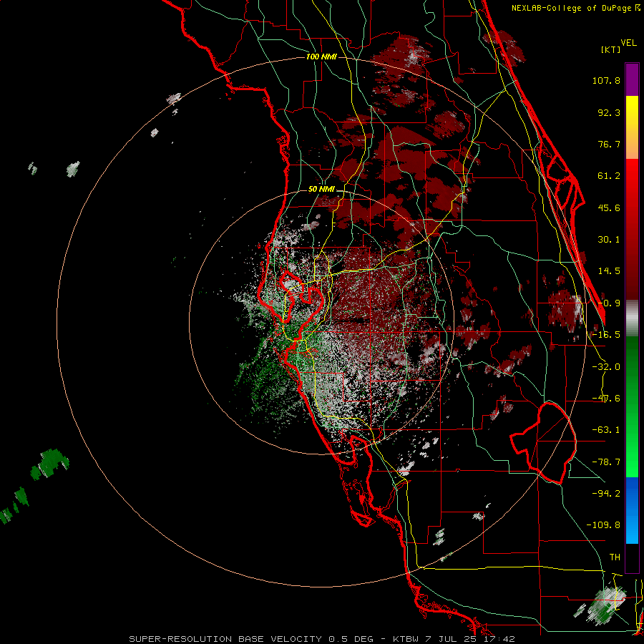Click the SUPER-RESOLUTION BASE VELOCITY caption text
The width and height of the screenshot is (644, 644).
pyautogui.click(x=225, y=639)
